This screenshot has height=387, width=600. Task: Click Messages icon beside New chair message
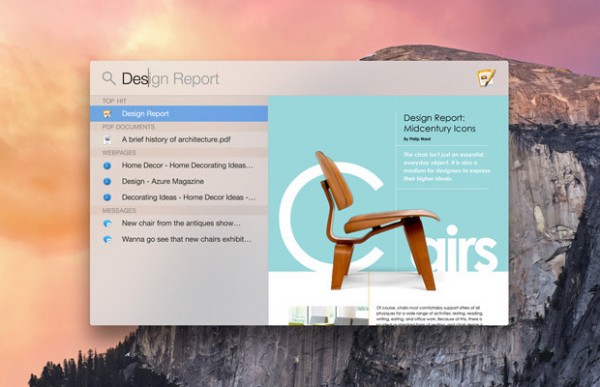107,224
